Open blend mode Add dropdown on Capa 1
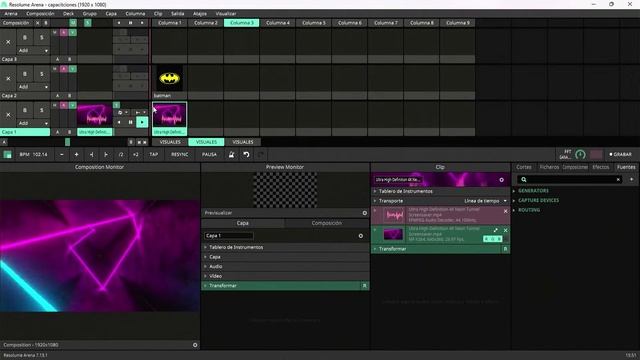The image size is (640, 360). tap(33, 123)
